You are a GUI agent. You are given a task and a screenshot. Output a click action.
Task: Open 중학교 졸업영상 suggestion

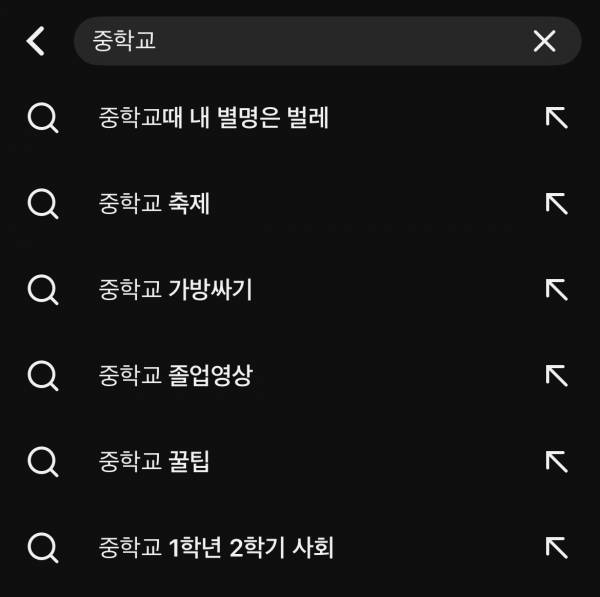(176, 376)
